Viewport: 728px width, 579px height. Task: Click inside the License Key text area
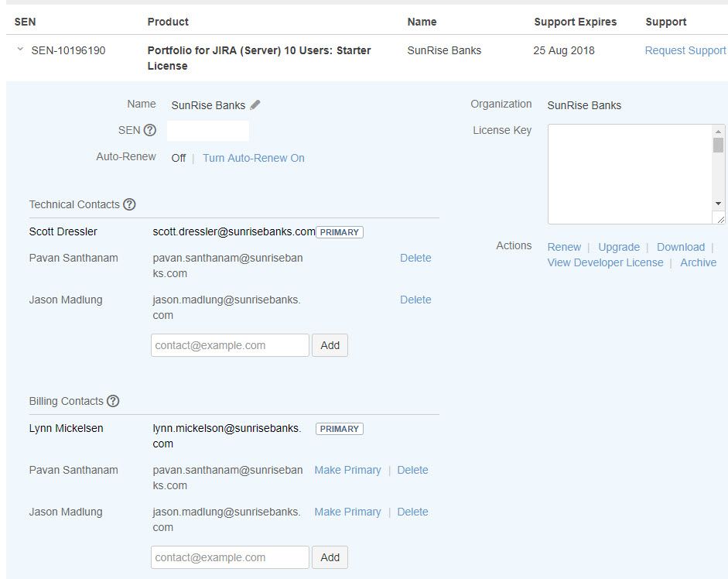pyautogui.click(x=630, y=174)
